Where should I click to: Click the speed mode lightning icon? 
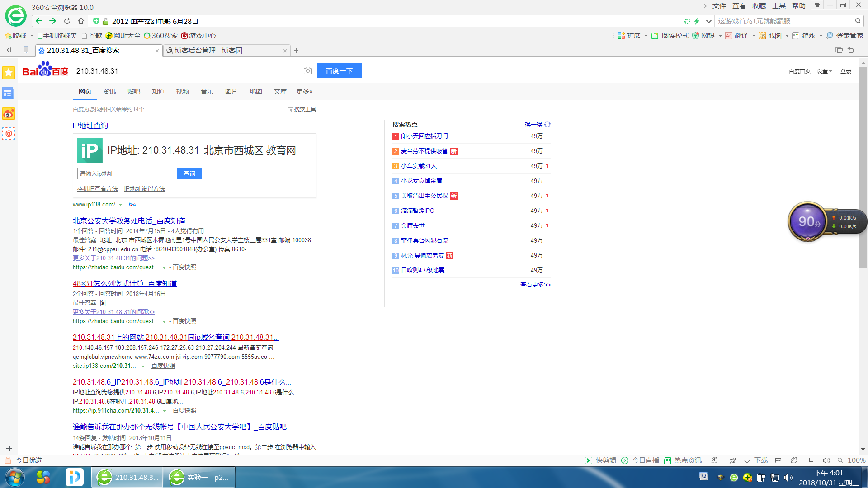coord(697,21)
